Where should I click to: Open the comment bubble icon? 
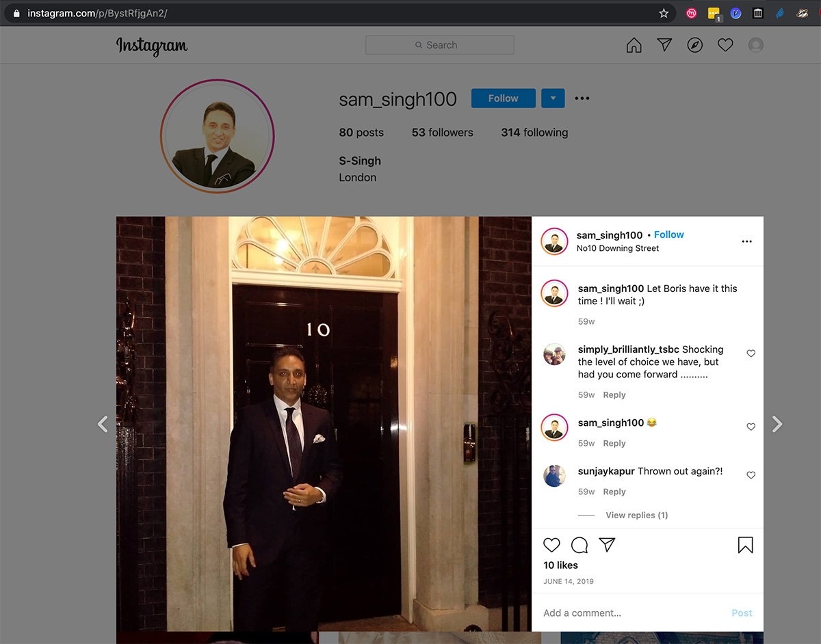(x=579, y=545)
